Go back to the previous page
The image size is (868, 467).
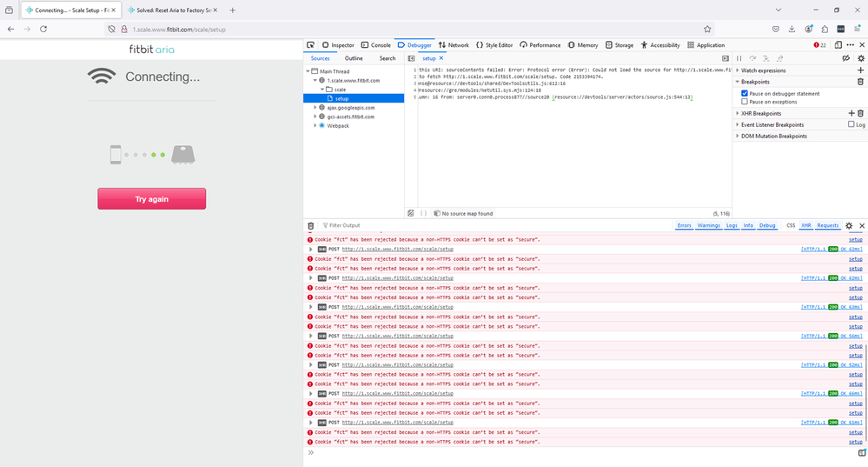click(11, 29)
